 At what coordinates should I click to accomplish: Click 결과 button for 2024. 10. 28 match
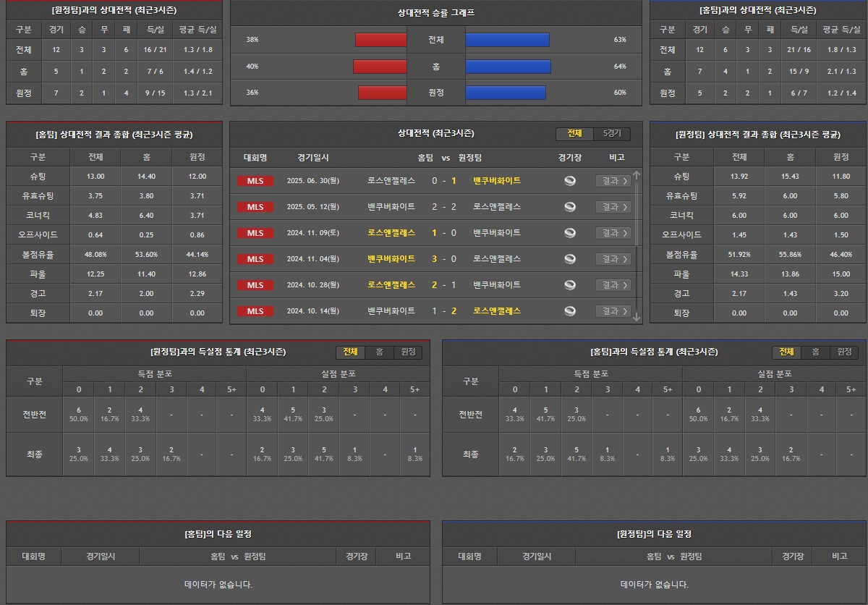[613, 285]
